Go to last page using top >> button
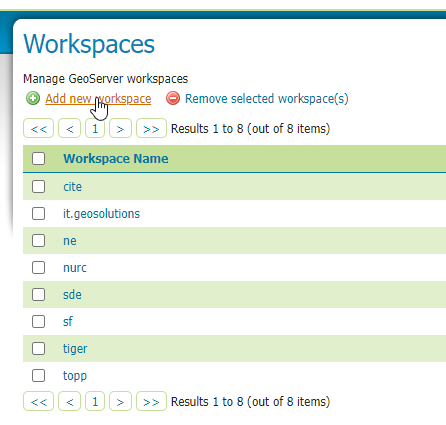The width and height of the screenshot is (446, 425). [x=151, y=128]
